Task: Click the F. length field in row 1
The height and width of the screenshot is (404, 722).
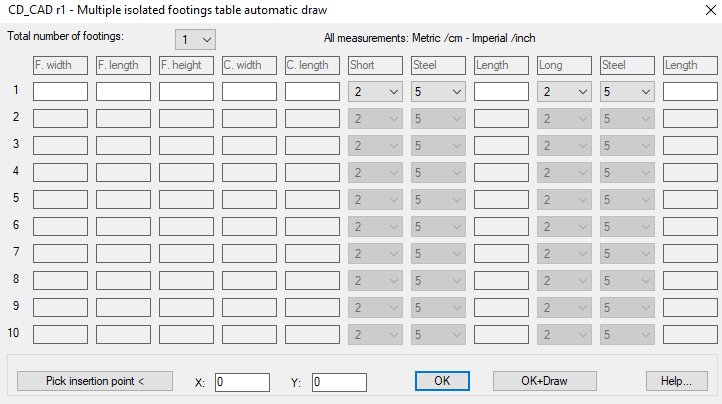Action: 123,92
